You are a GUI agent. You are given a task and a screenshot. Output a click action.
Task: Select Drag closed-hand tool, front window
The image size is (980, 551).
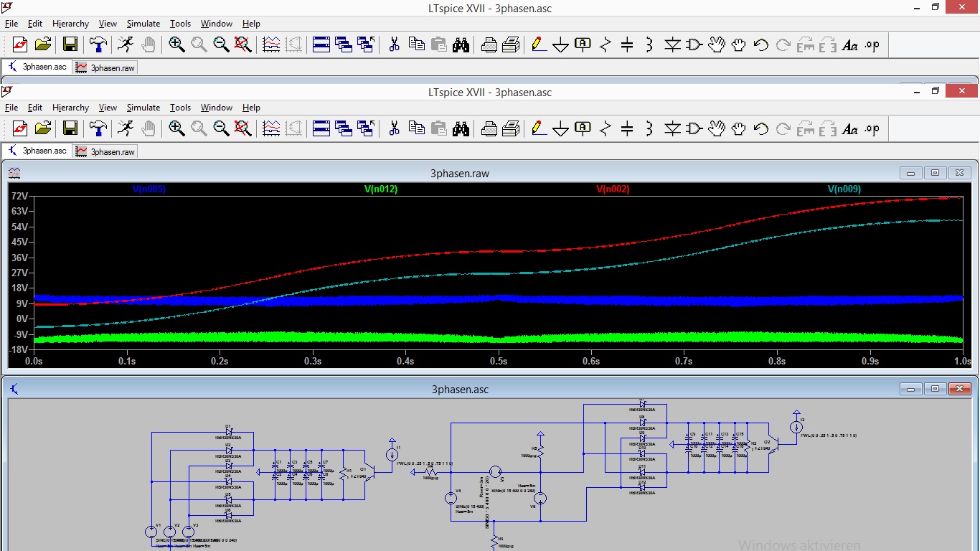[738, 129]
